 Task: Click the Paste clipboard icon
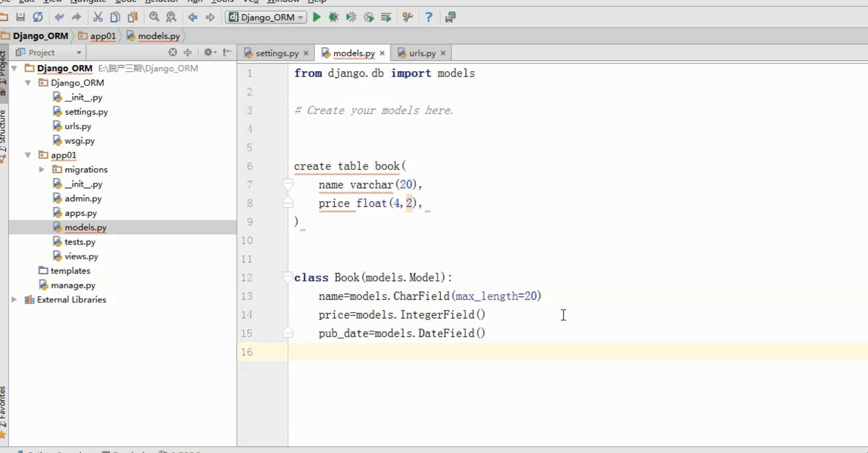(x=133, y=17)
